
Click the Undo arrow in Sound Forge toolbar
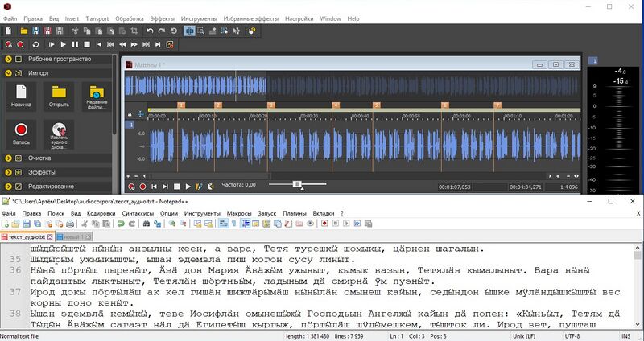point(150,31)
